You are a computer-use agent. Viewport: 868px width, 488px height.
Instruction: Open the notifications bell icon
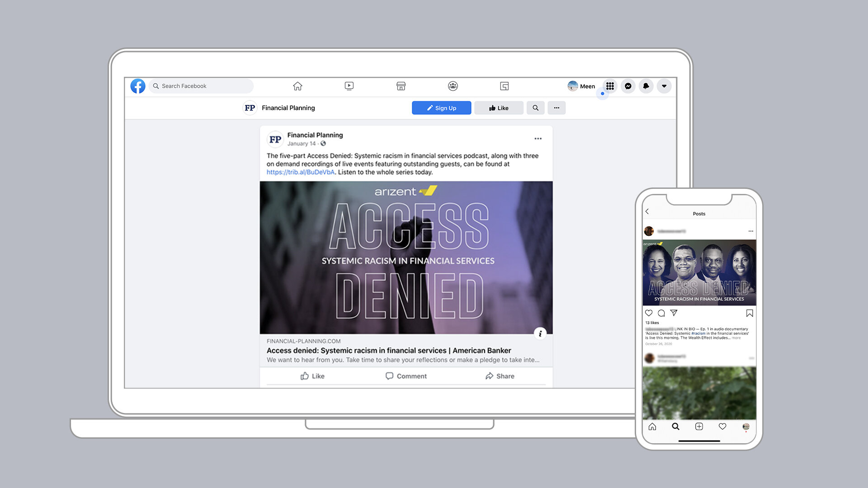pyautogui.click(x=646, y=86)
